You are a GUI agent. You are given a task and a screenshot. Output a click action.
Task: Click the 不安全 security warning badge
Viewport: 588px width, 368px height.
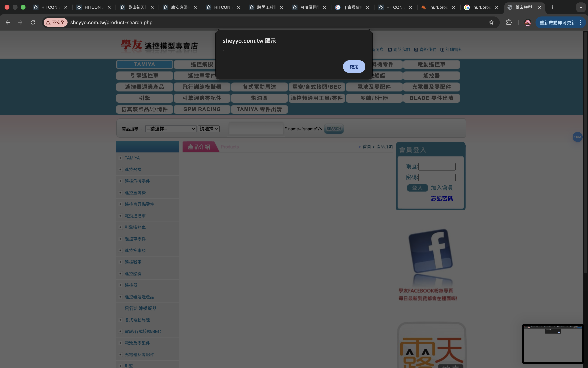point(55,22)
